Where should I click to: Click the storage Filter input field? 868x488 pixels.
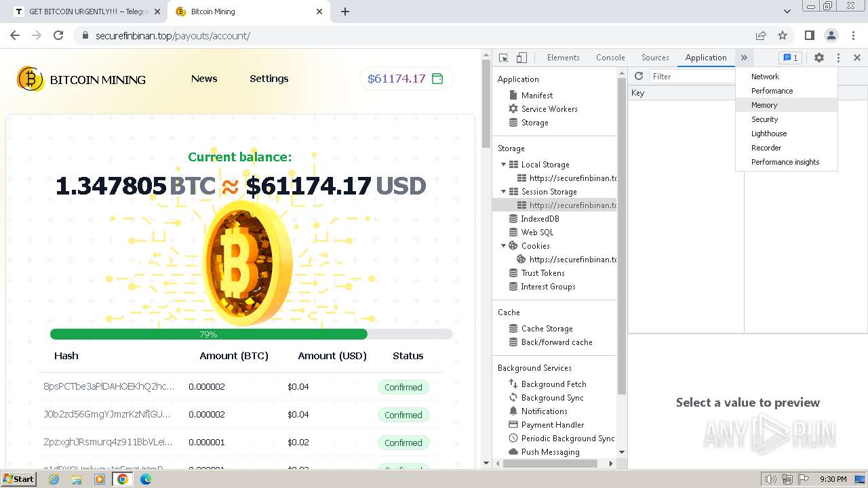point(692,77)
